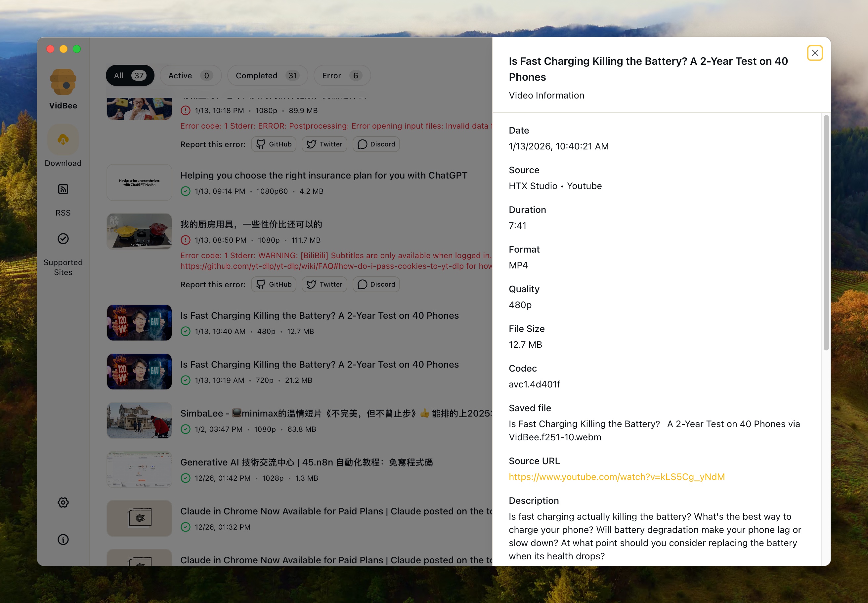The image size is (868, 603).
Task: Report the postprocessing error via Twitter
Action: pos(324,144)
